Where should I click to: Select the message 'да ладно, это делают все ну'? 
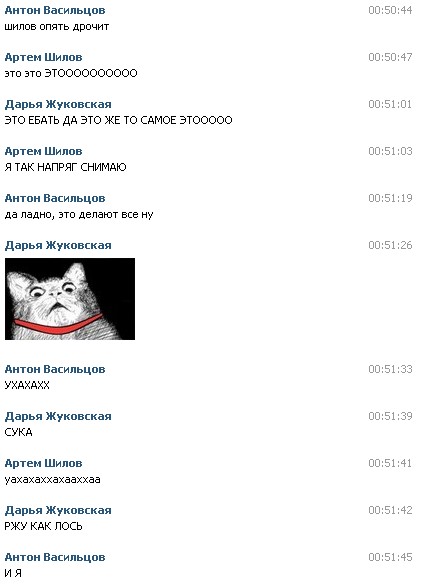point(79,215)
